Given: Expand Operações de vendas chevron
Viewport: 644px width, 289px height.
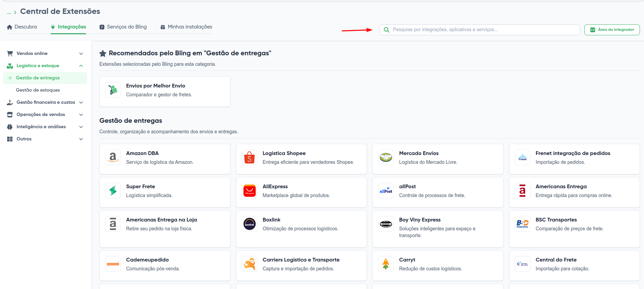Looking at the screenshot, I should 81,115.
